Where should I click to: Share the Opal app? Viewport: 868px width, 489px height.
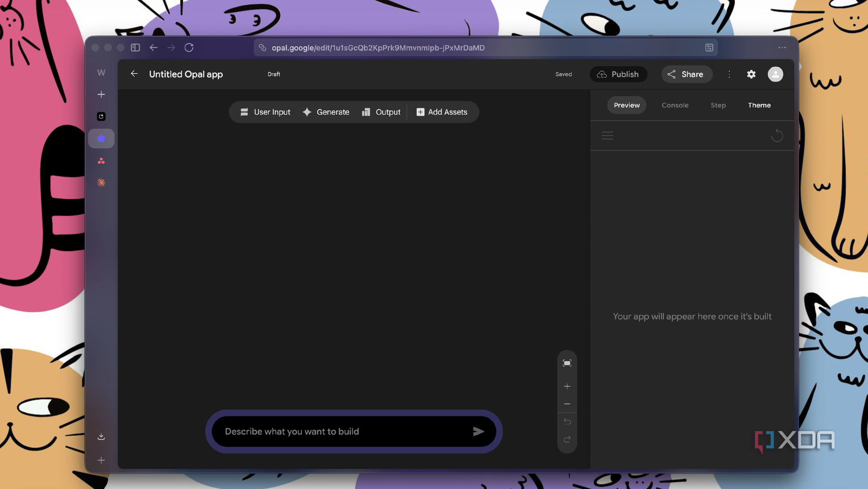coord(686,74)
